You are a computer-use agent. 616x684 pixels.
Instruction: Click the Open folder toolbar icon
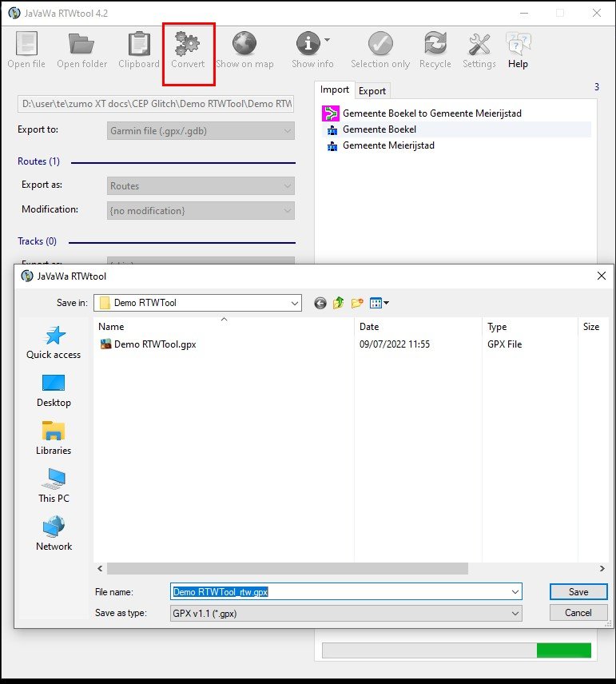[x=81, y=44]
